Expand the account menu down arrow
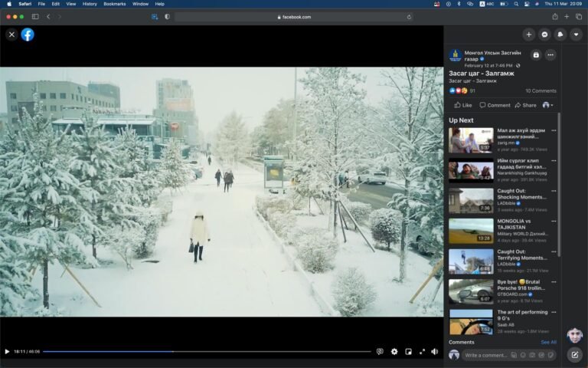The height and width of the screenshot is (368, 588). pos(576,34)
